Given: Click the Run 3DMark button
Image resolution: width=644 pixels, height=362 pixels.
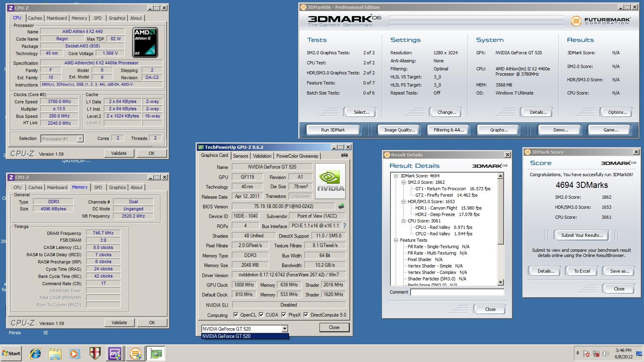Looking at the screenshot, I should click(333, 130).
